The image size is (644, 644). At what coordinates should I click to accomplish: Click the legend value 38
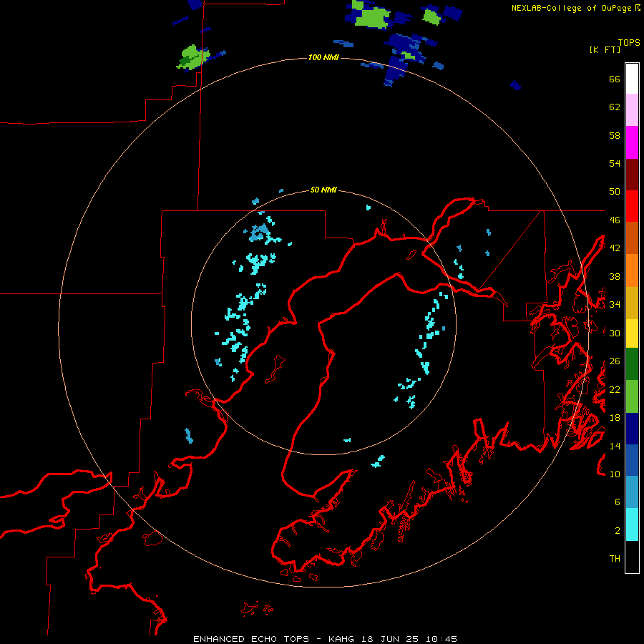(615, 276)
